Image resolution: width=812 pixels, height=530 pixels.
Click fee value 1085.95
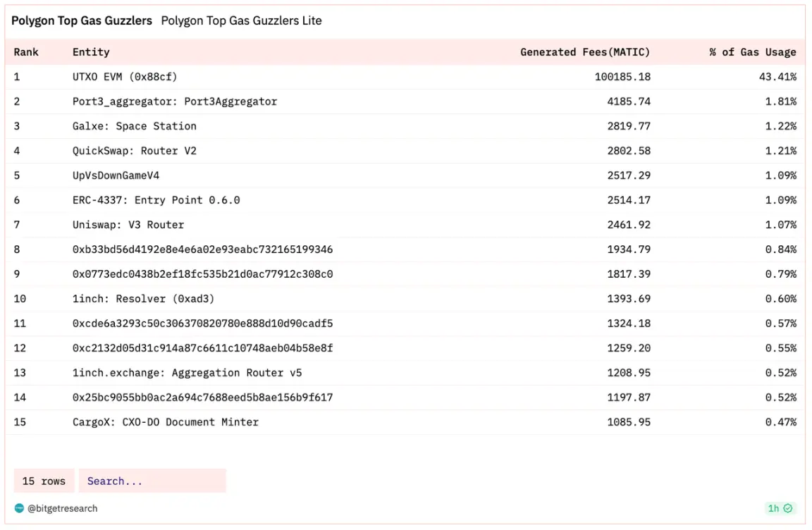point(629,422)
